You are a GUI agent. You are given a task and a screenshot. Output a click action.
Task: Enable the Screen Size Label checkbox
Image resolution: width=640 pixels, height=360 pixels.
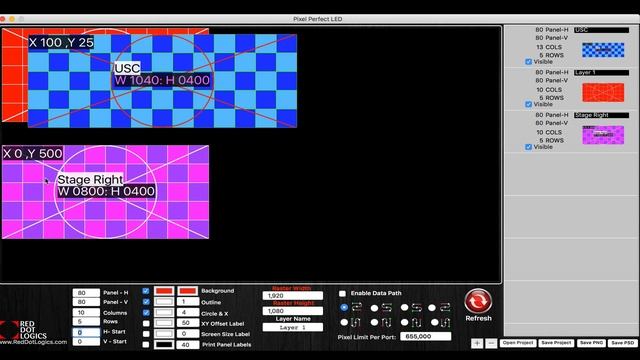coord(146,334)
